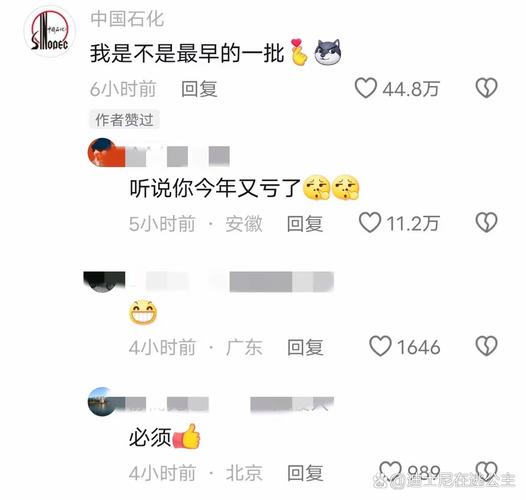Image resolution: width=526 pixels, height=500 pixels.
Task: Open the 中国石化 username link
Action: point(127,19)
